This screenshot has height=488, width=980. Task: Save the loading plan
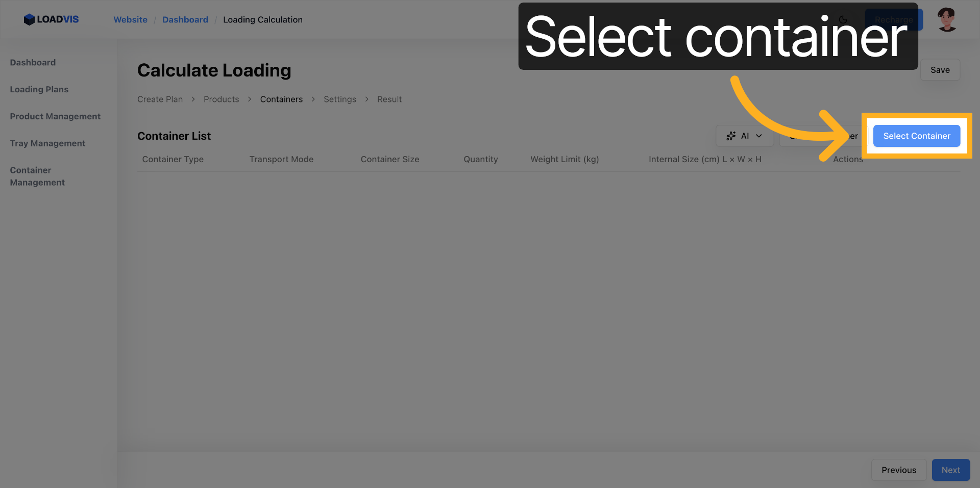(x=940, y=70)
